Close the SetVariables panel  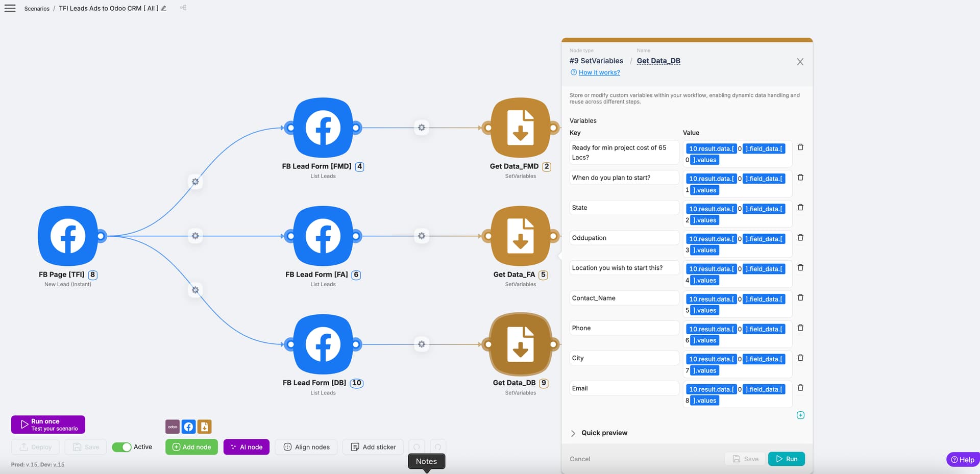tap(800, 62)
